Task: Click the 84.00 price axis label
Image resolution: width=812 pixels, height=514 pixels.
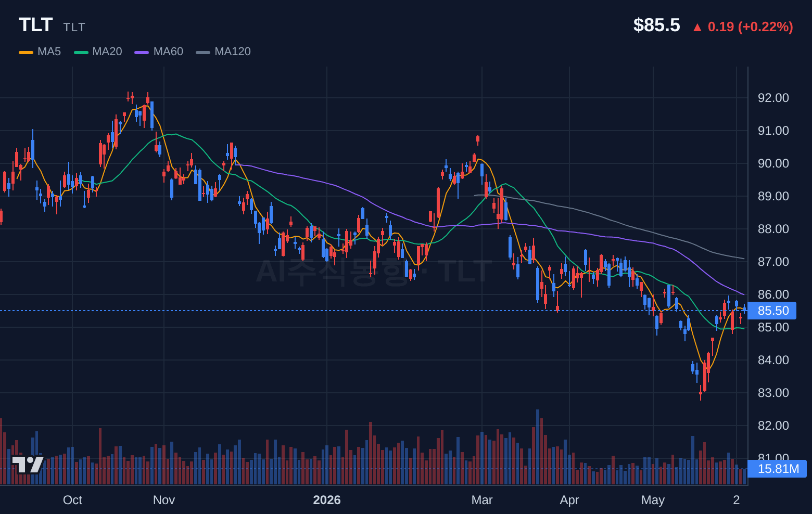Action: coord(773,360)
